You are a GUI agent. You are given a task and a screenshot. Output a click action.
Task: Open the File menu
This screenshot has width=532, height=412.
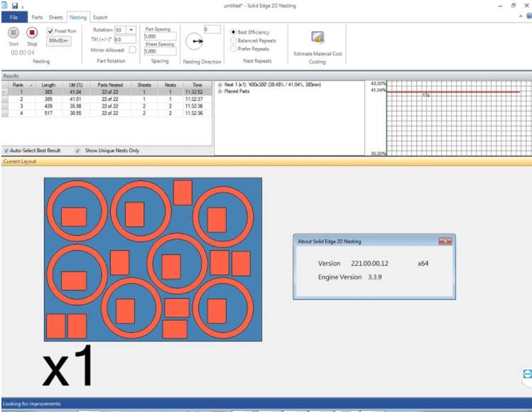click(13, 17)
